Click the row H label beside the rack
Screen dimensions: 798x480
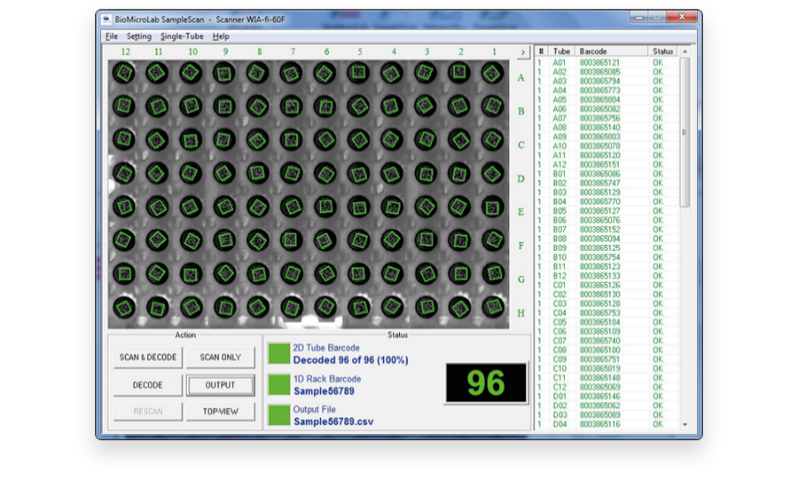click(x=521, y=313)
